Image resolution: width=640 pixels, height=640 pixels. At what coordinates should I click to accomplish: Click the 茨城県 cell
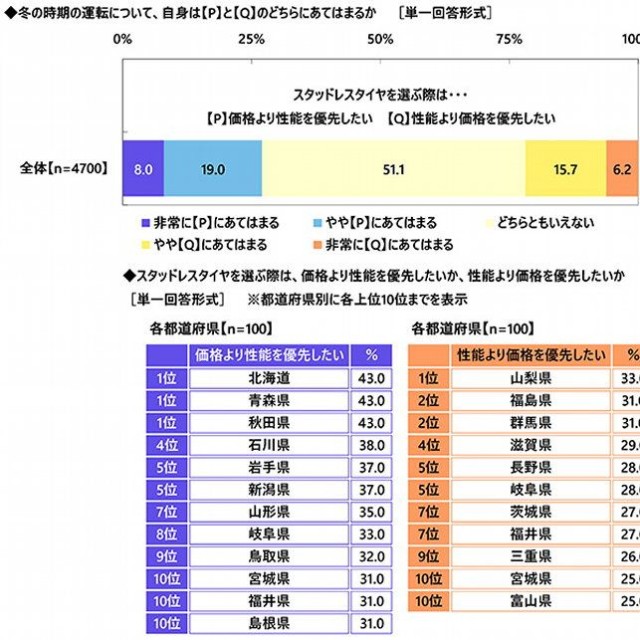531,512
